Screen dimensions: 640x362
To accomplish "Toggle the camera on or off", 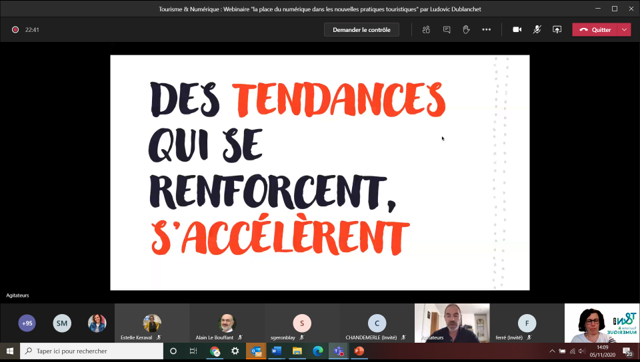I will click(517, 30).
